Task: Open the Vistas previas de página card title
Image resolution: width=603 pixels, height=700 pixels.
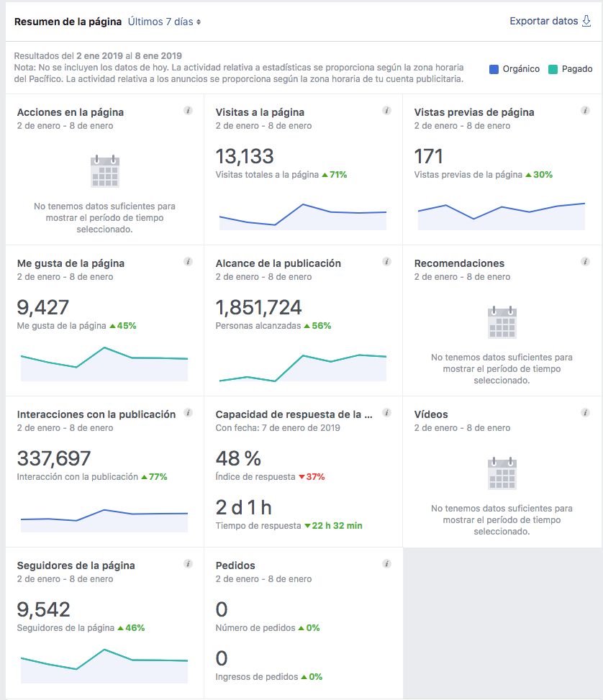Action: (474, 112)
